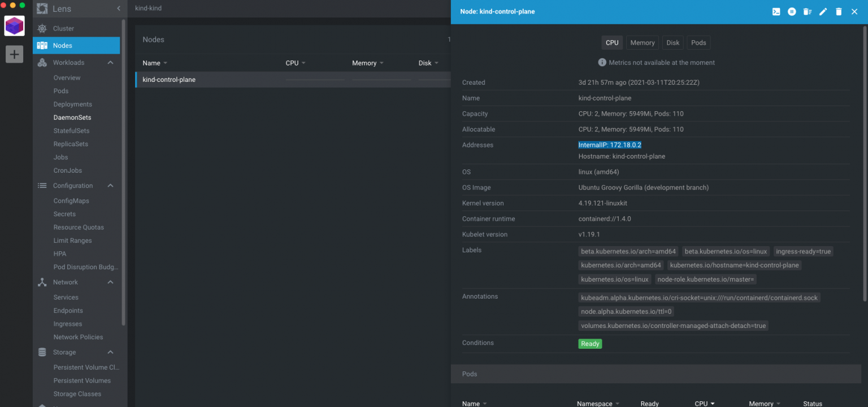Viewport: 868px width, 407px height.
Task: Drain the kind-control-plane node
Action: (x=808, y=11)
